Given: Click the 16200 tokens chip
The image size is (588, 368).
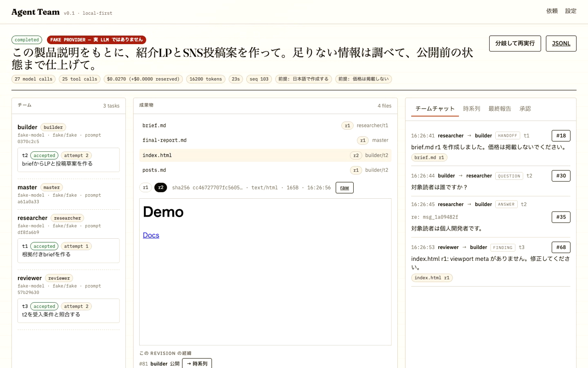Looking at the screenshot, I should 206,79.
